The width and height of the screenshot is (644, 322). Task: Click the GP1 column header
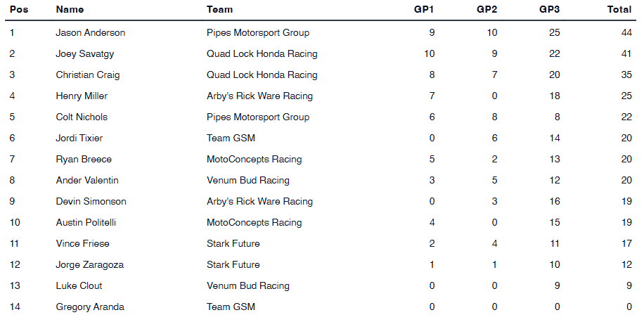pyautogui.click(x=424, y=10)
